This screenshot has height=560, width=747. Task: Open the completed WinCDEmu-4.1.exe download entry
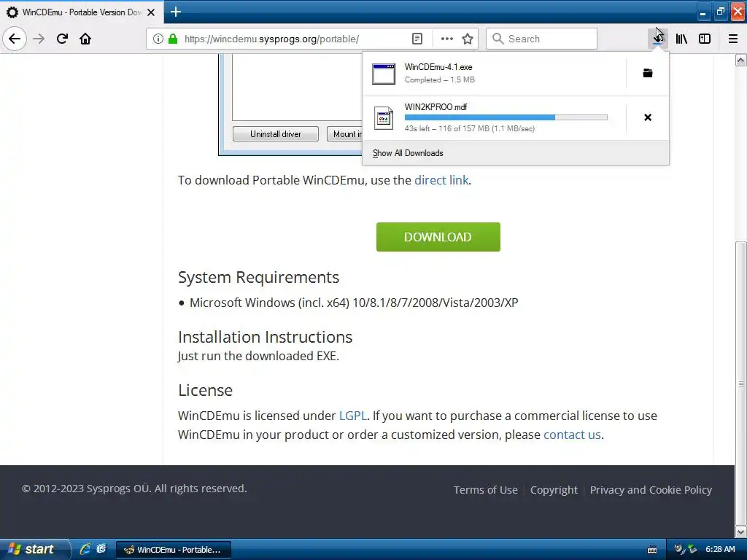pyautogui.click(x=494, y=74)
